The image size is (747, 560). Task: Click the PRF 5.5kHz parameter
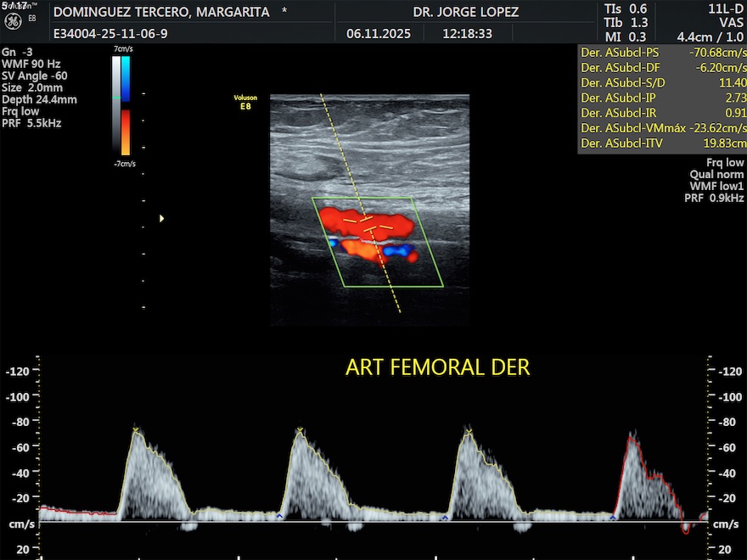(31, 123)
